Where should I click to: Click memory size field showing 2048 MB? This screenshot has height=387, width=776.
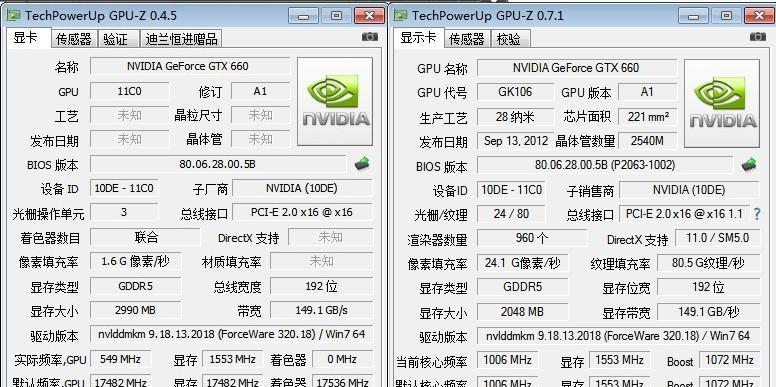tap(523, 312)
